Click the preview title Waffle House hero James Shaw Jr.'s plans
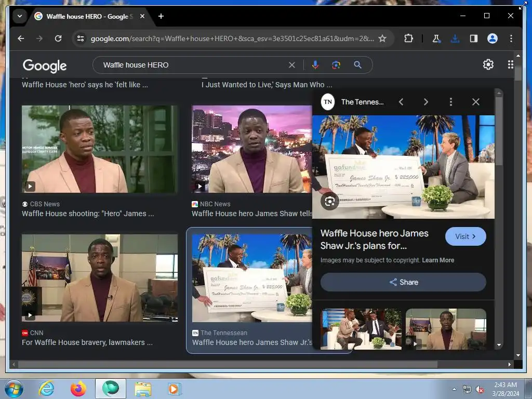The image size is (532, 399). coord(374,239)
